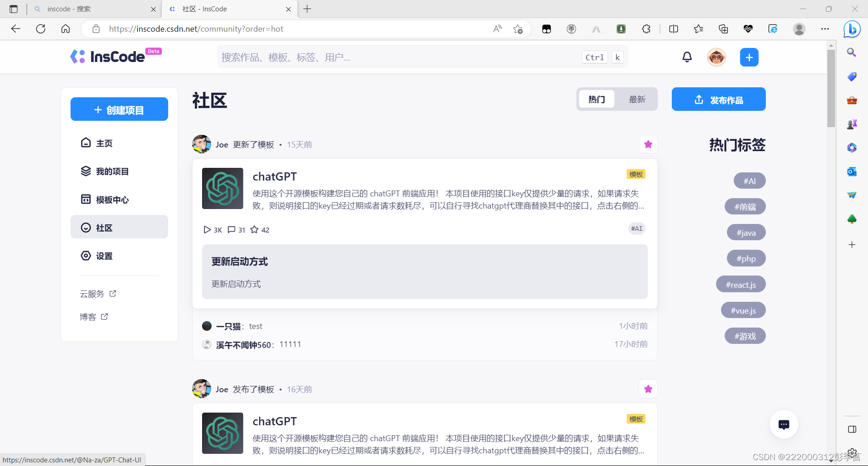Add a sidebar app with plus

tap(852, 245)
